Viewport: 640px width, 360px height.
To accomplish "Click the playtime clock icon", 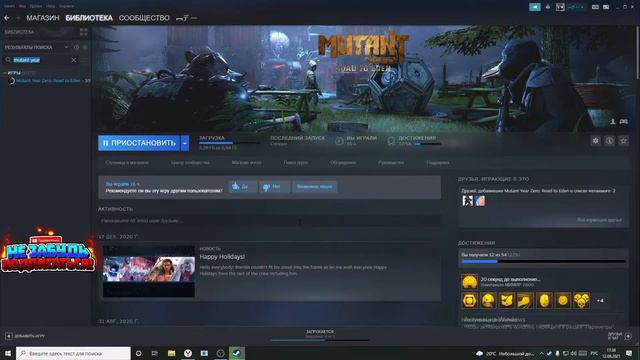I will (339, 141).
